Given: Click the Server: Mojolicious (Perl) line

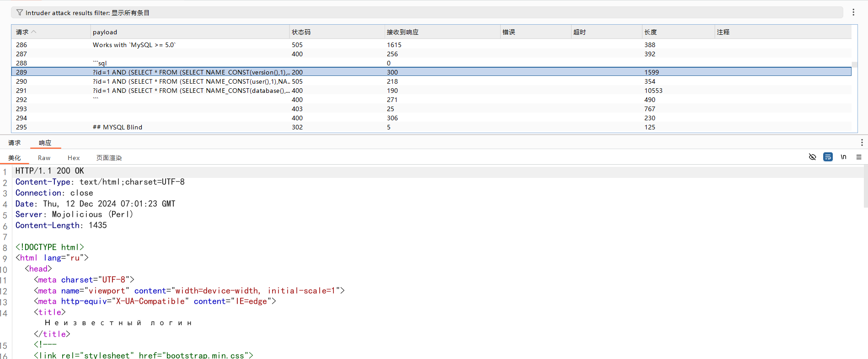Looking at the screenshot, I should coord(74,214).
